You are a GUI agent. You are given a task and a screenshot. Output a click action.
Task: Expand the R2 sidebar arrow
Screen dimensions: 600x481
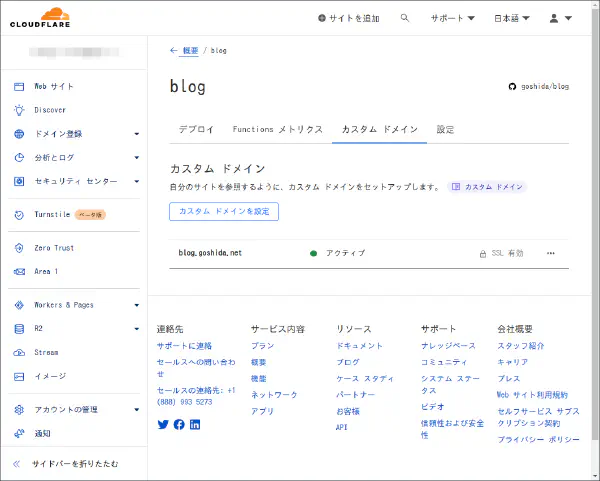(137, 329)
